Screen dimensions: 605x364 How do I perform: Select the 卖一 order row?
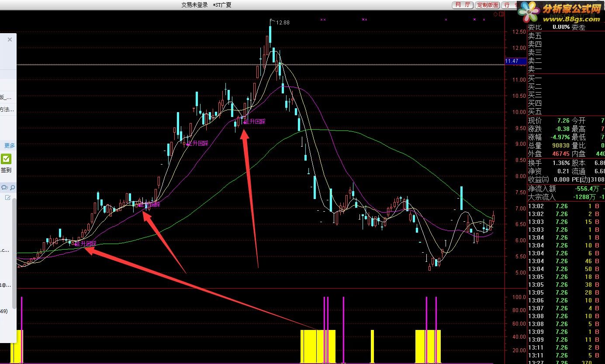[x=566, y=69]
